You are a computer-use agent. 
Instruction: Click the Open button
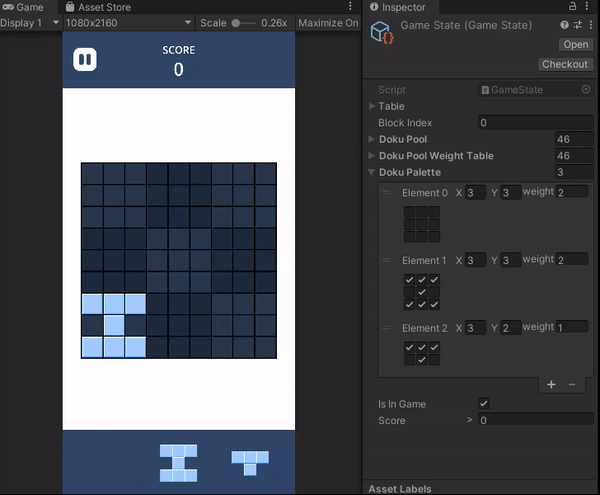coord(576,44)
